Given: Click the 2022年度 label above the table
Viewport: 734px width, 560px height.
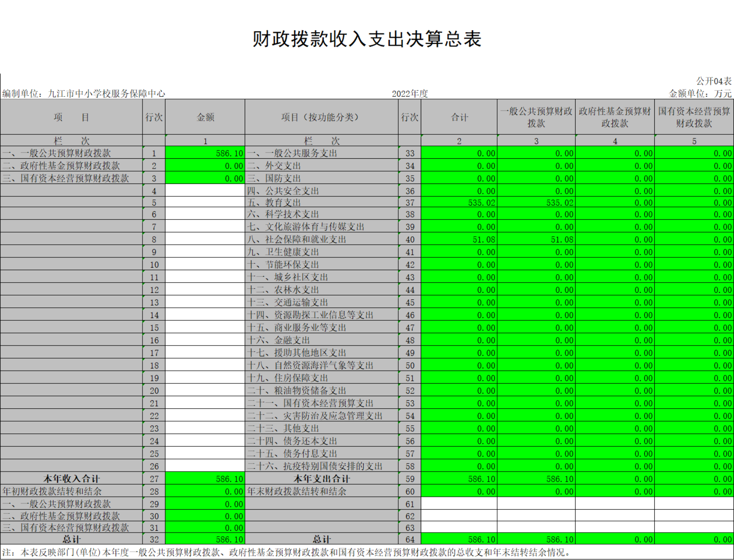Looking at the screenshot, I should (410, 93).
